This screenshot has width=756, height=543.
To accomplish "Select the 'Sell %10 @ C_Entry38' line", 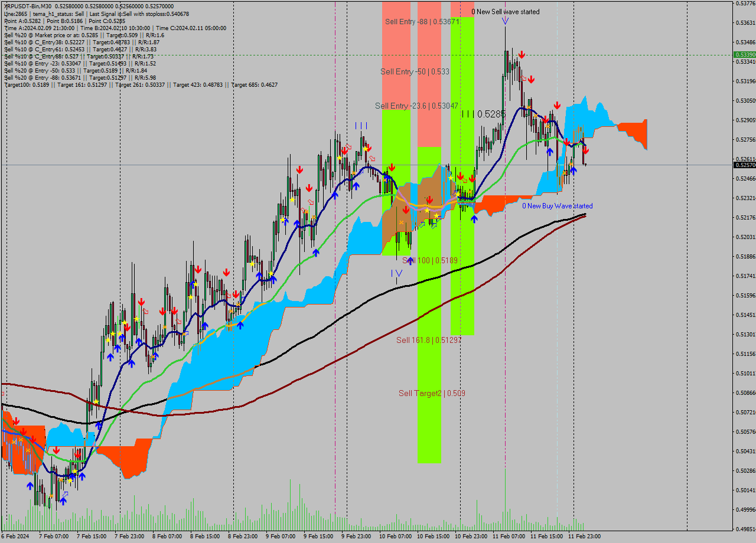I will pos(82,42).
